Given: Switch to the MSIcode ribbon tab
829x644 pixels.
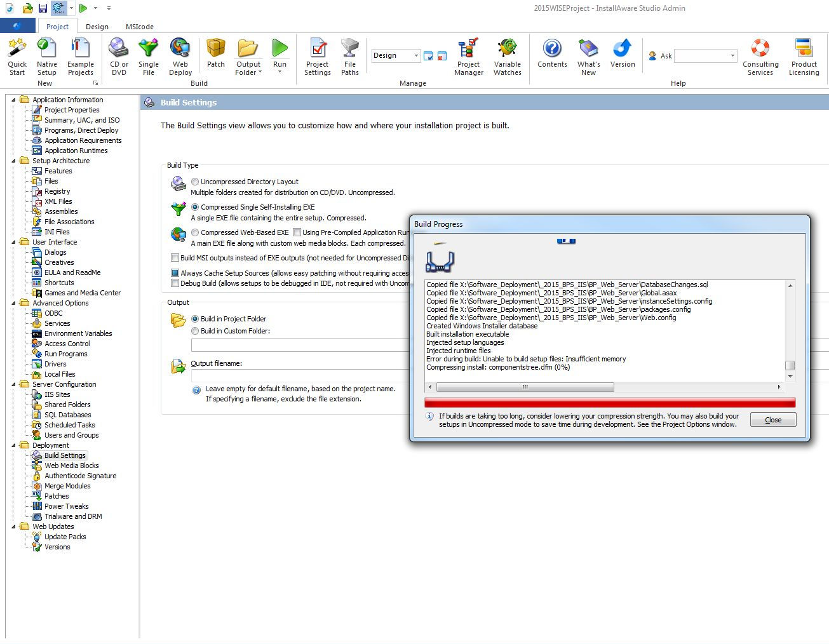Looking at the screenshot, I should point(140,27).
